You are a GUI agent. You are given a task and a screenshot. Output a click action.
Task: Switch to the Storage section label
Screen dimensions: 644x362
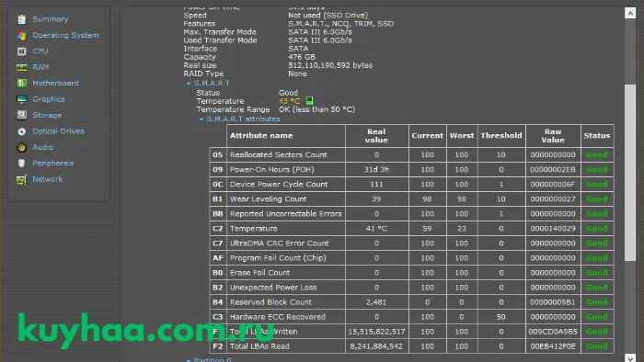click(x=47, y=115)
